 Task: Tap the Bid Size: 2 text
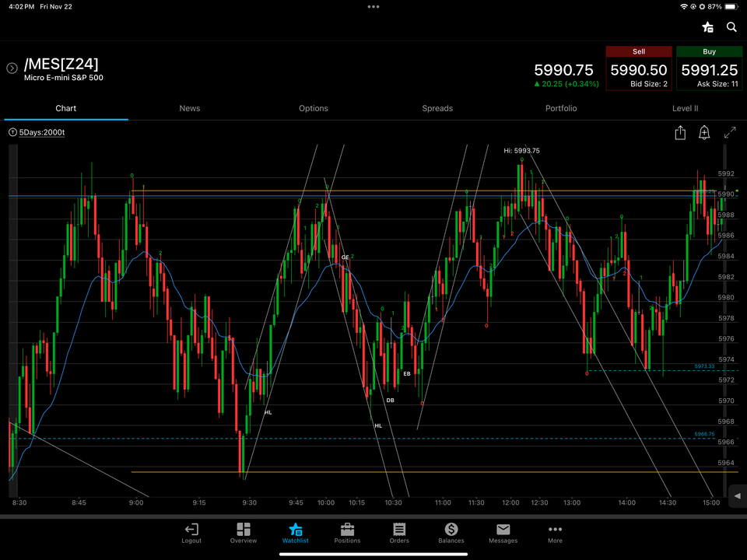coord(649,84)
